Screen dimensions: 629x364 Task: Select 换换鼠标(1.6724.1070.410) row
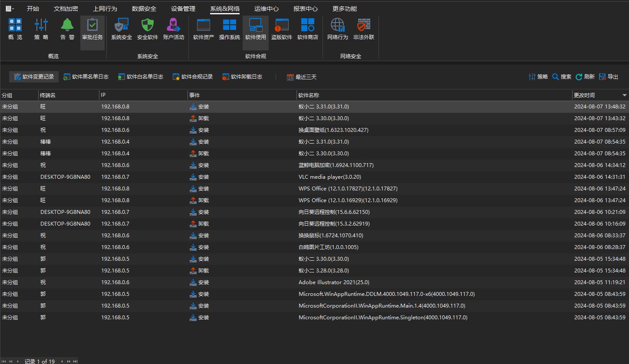[314, 235]
